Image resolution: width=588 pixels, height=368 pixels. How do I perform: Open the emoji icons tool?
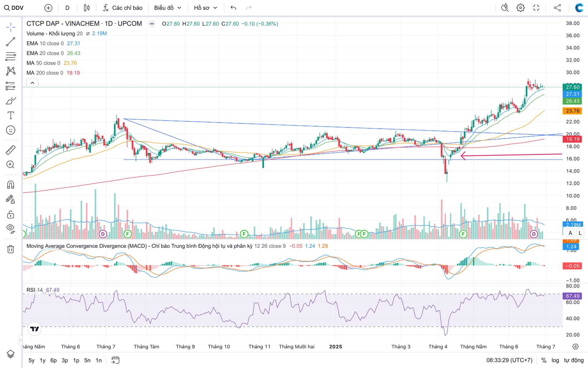tap(10, 130)
